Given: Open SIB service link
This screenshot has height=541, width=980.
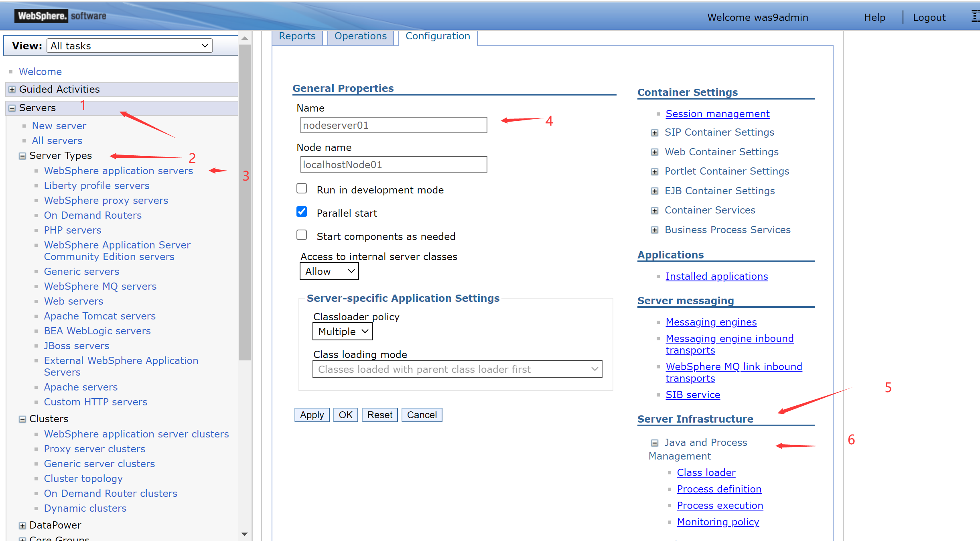Looking at the screenshot, I should click(x=693, y=395).
